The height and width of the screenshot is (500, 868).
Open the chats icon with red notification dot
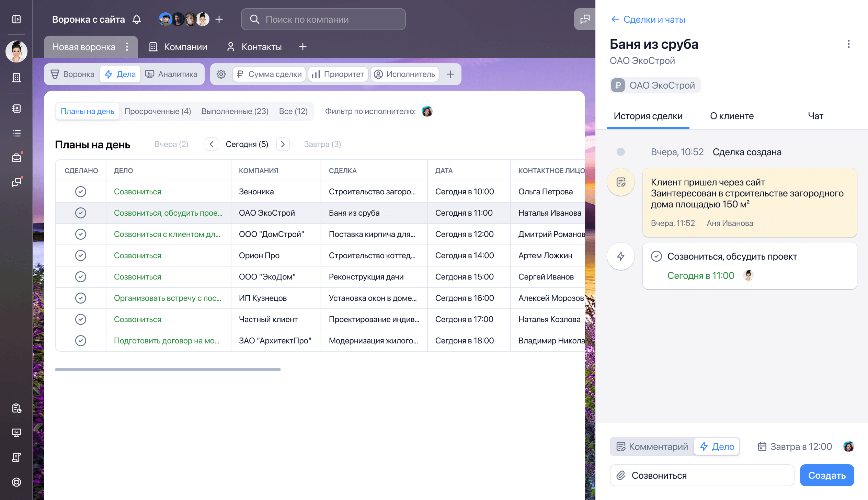(x=16, y=182)
